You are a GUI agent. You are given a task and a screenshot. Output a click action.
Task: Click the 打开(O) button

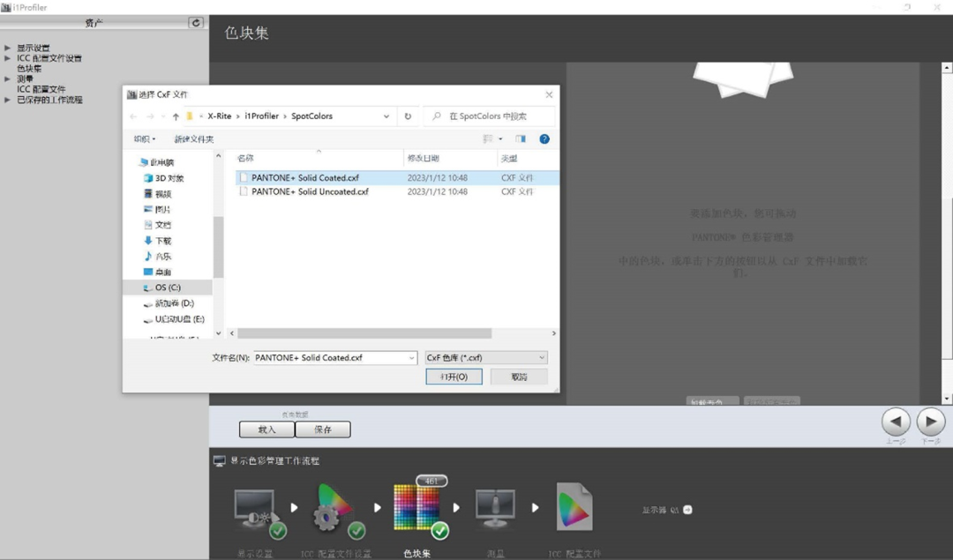(454, 377)
